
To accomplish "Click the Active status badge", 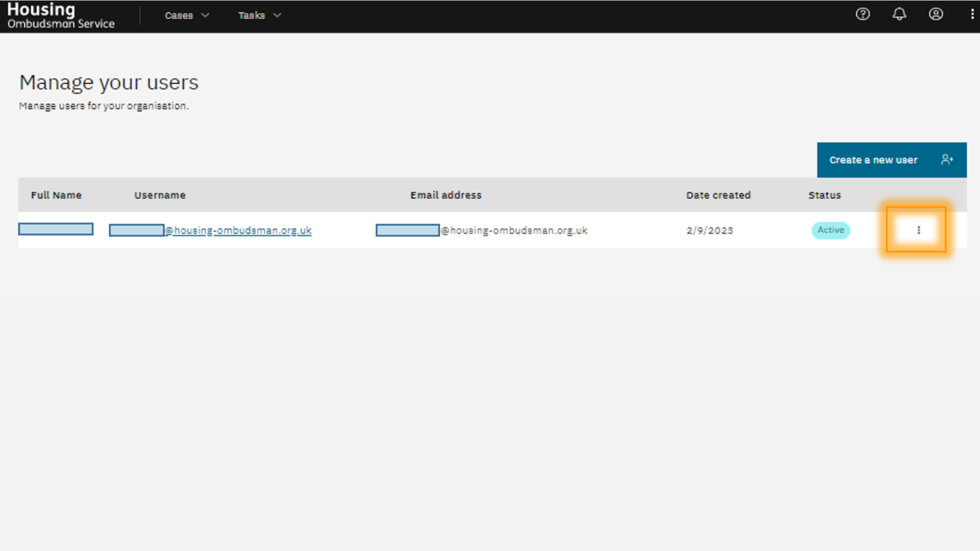I will (x=830, y=230).
